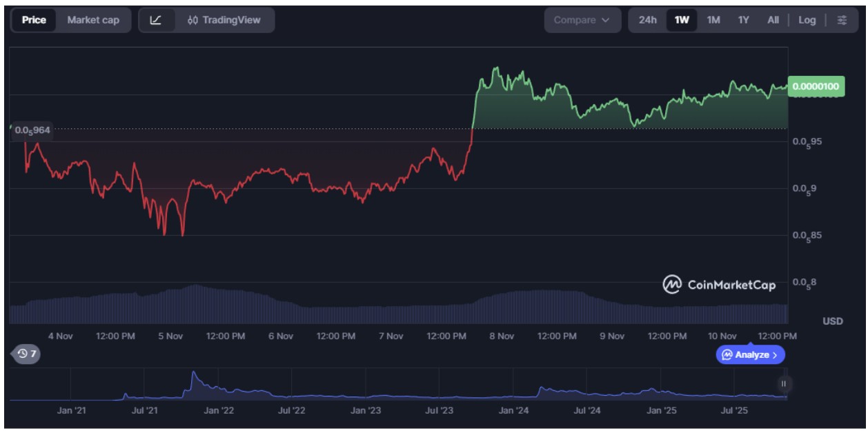Click the Jul '24 marker on mini timeline
This screenshot has width=868, height=433.
click(587, 410)
